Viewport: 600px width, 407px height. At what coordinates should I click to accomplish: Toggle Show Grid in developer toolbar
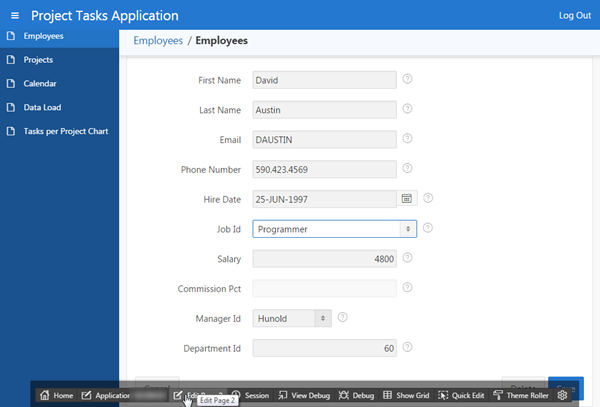[406, 395]
